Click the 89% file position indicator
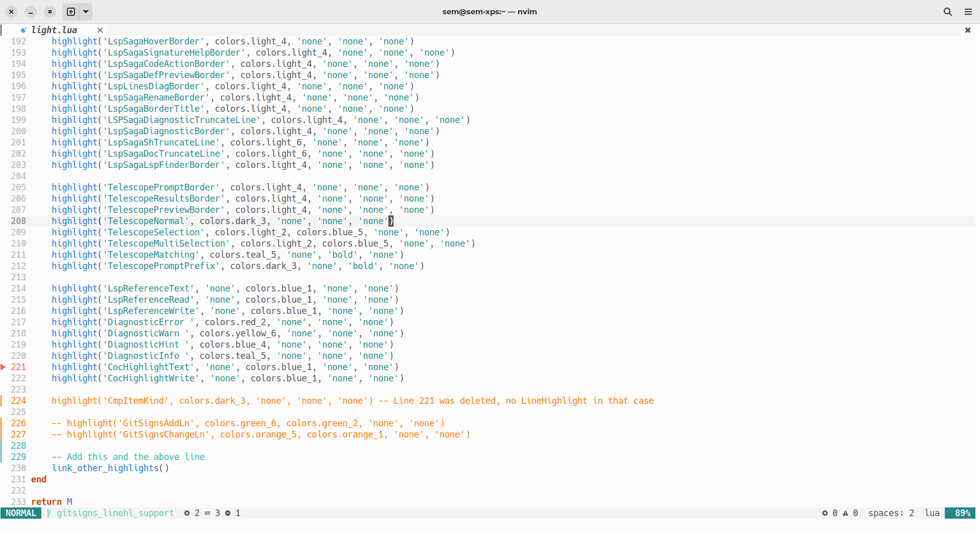The width and height of the screenshot is (980, 535). [x=960, y=513]
